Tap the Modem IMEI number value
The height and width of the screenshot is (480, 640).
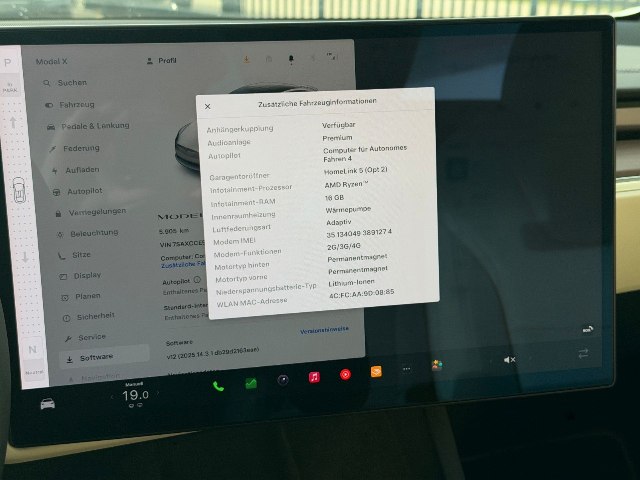coord(359,233)
